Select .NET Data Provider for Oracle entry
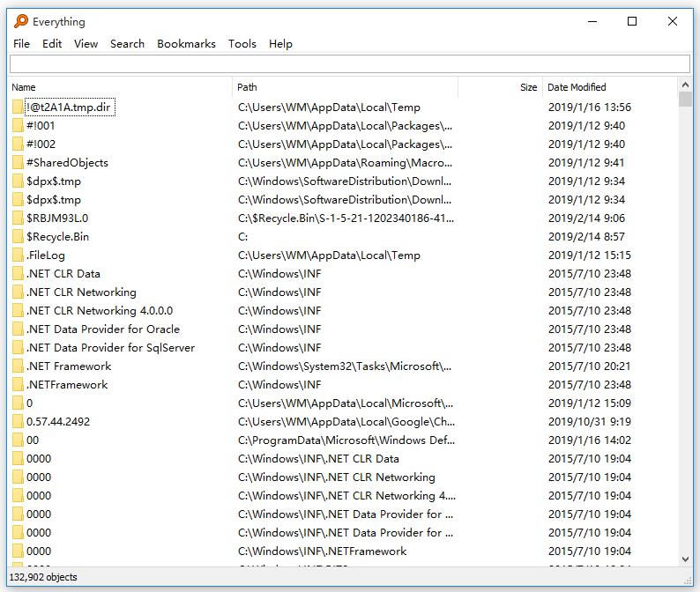The image size is (700, 592). coord(102,329)
